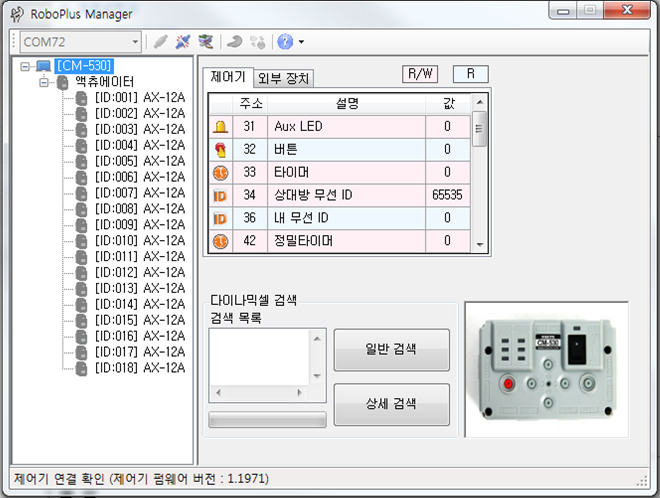The width and height of the screenshot is (660, 498).
Task: Collapse the [CM-530] tree node
Action: [27, 66]
